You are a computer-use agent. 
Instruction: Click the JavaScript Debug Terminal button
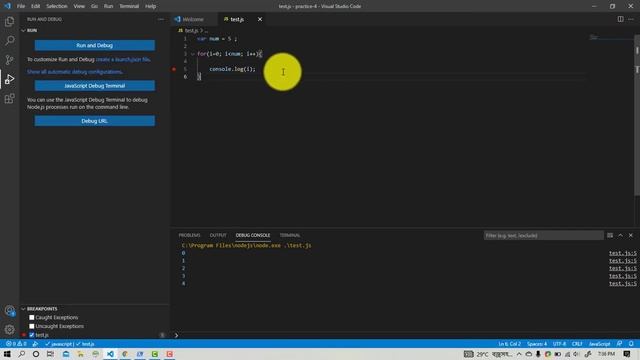(x=95, y=86)
